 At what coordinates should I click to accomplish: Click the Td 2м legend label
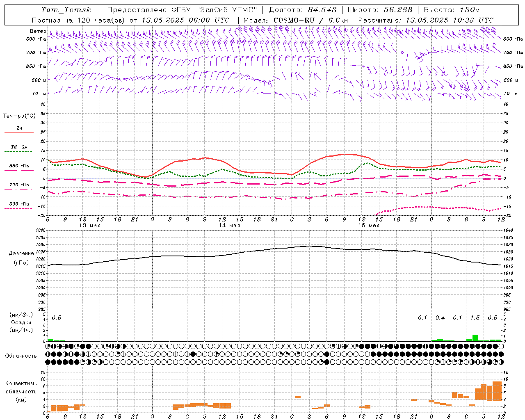click(19, 147)
